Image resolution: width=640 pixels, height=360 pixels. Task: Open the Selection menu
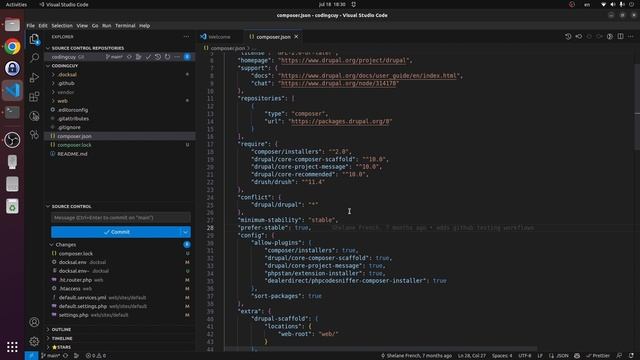62,25
